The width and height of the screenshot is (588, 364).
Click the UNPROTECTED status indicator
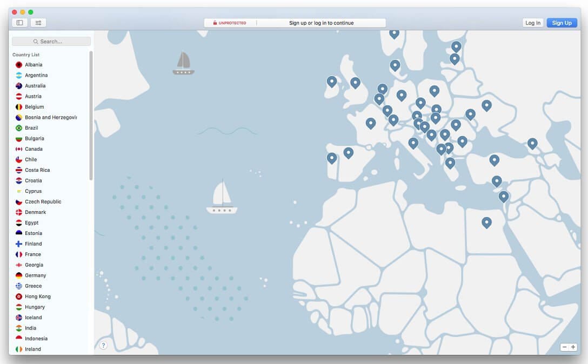pos(229,23)
